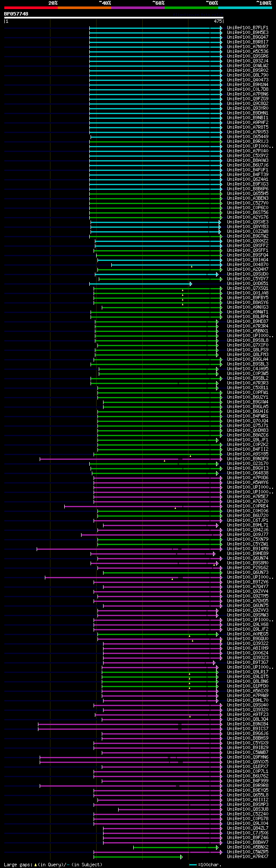Select hit label UniRef100_A7R4X7
The height and width of the screenshot is (868, 276).
(x=248, y=856)
